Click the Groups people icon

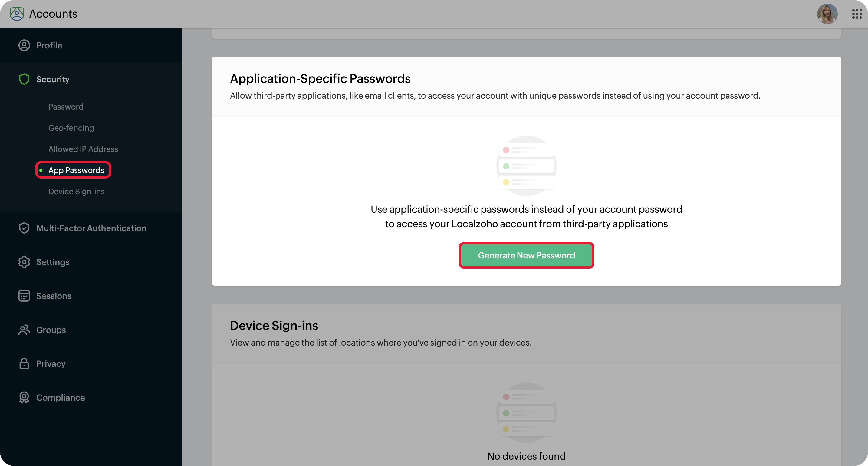[24, 330]
